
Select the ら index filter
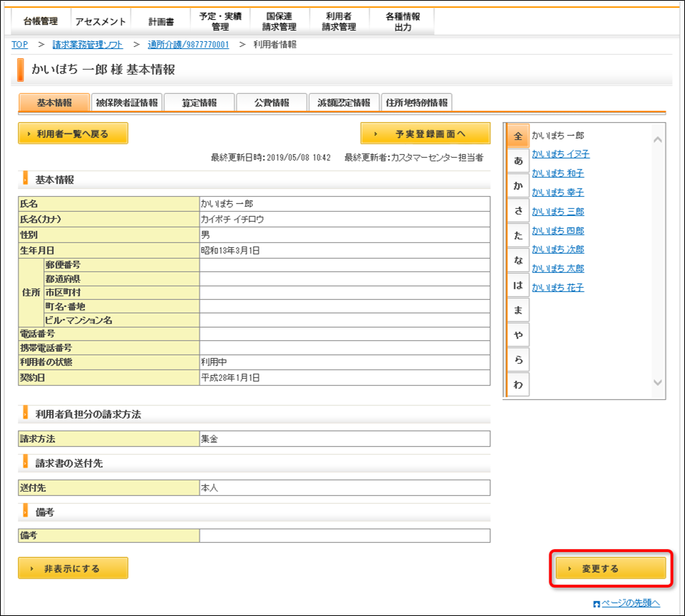coord(518,360)
